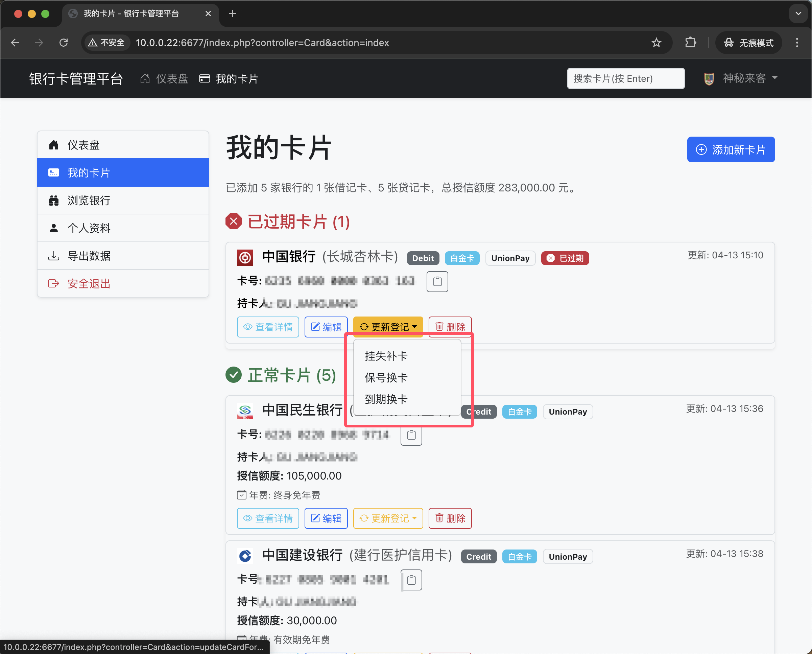Open 更新登记 dropdown on 中国民生银行 card
Screen dimensions: 812x654
click(388, 518)
